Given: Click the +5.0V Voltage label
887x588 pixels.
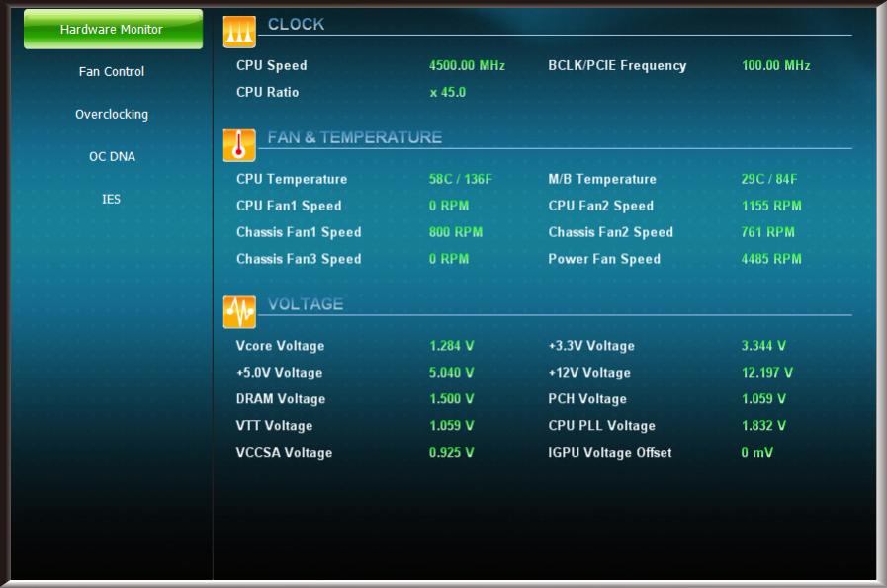Looking at the screenshot, I should pos(279,373).
